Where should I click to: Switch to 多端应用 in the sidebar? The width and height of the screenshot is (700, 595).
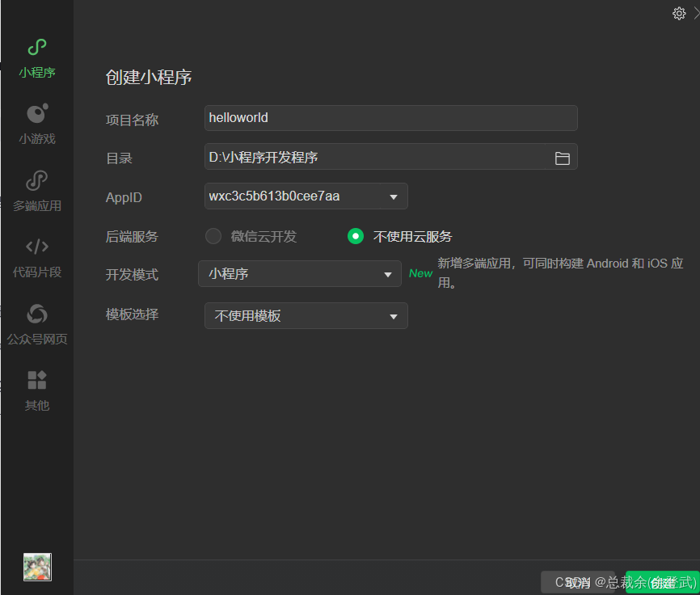tap(37, 191)
